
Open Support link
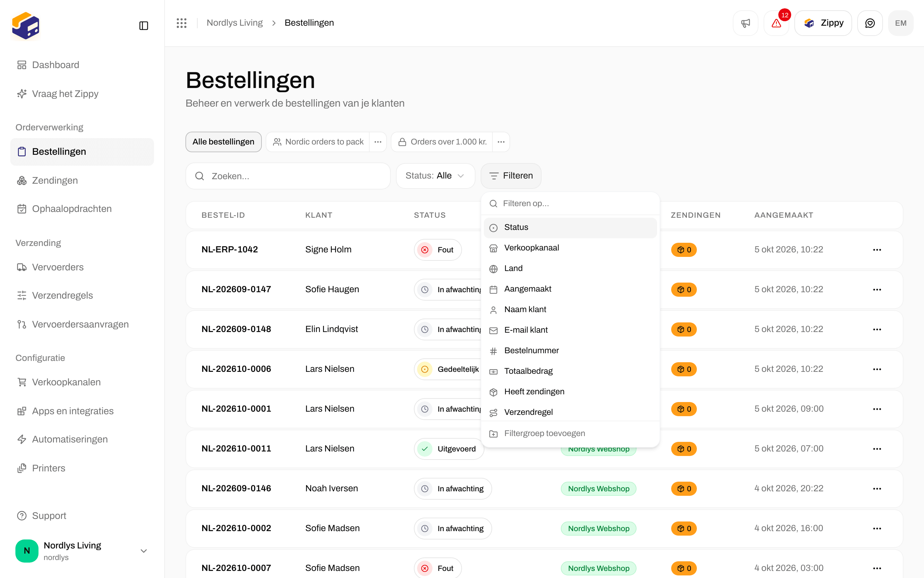tap(82, 516)
